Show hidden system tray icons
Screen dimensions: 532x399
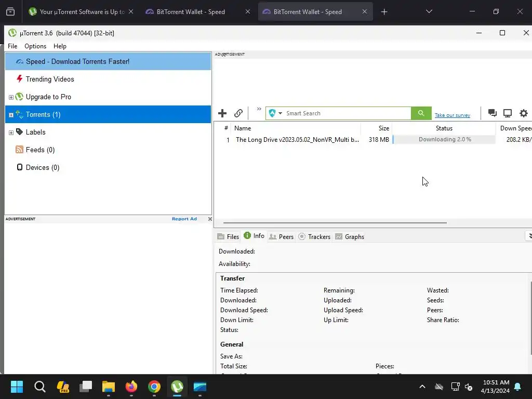point(422,387)
